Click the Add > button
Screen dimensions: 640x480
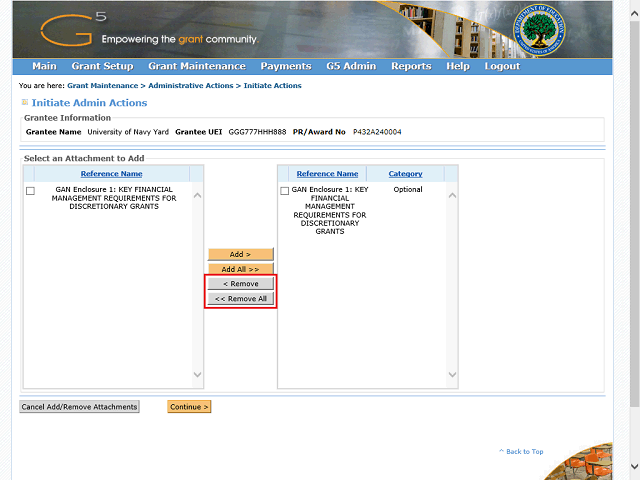pos(240,254)
